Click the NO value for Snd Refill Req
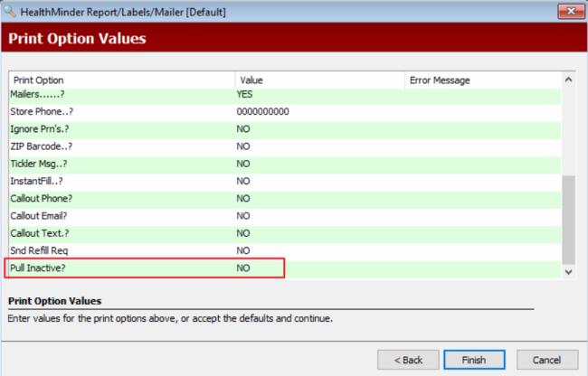 243,251
